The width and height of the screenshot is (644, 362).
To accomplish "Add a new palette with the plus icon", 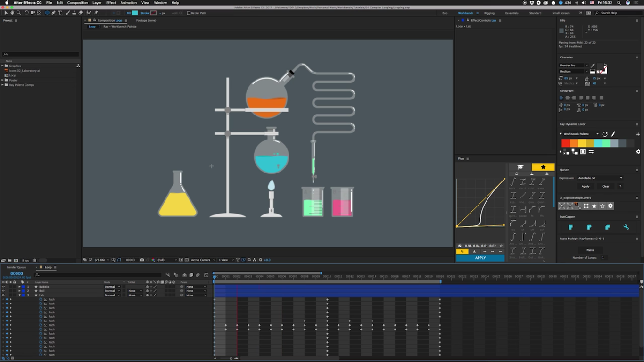I will [638, 134].
